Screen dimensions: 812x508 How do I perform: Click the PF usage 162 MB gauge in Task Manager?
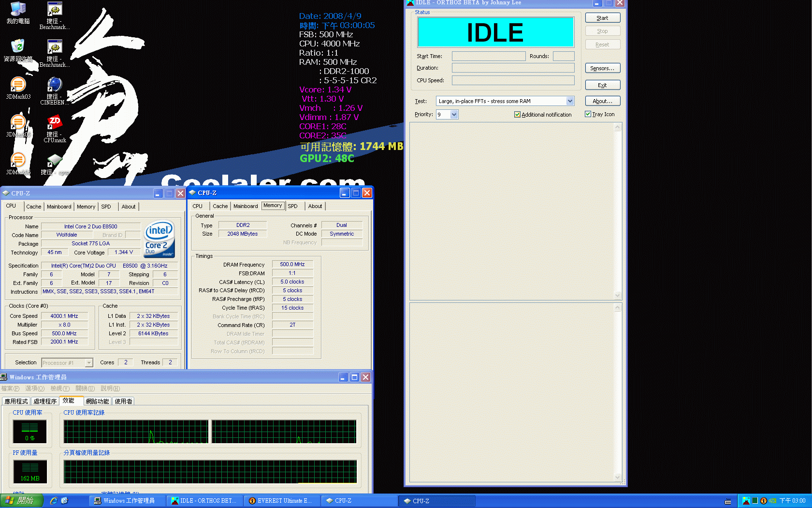click(x=30, y=472)
